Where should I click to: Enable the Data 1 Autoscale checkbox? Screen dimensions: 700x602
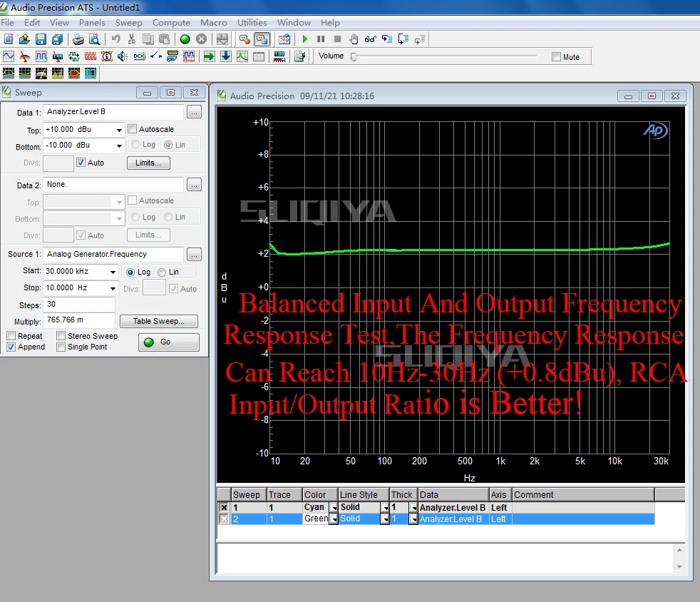tap(133, 129)
